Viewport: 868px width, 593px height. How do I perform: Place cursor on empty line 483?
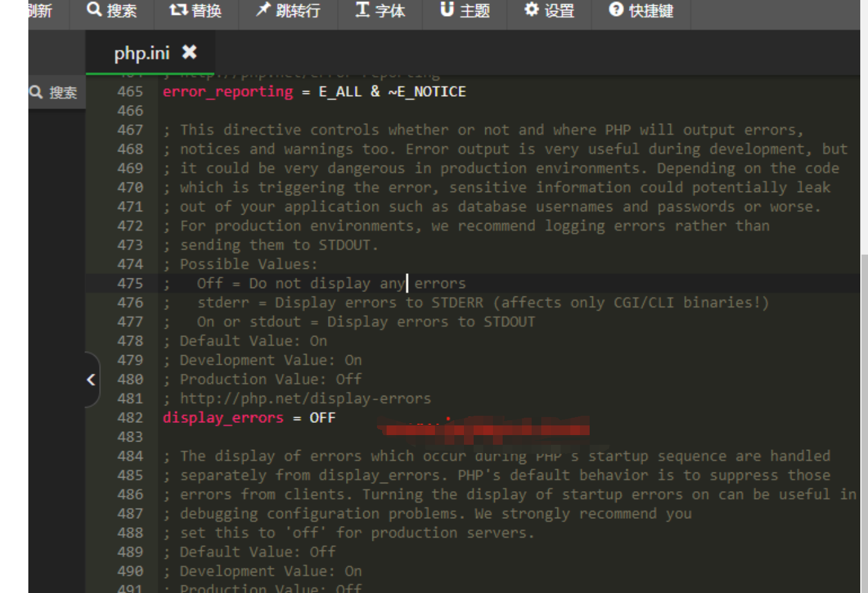click(322, 437)
